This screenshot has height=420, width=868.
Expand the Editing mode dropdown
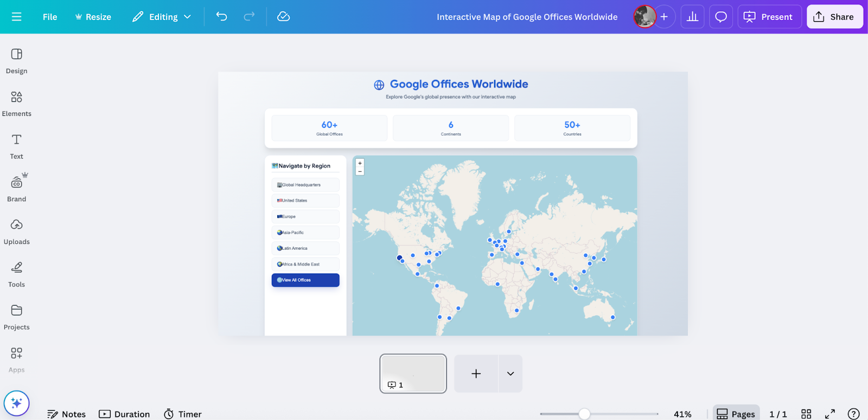pos(162,17)
